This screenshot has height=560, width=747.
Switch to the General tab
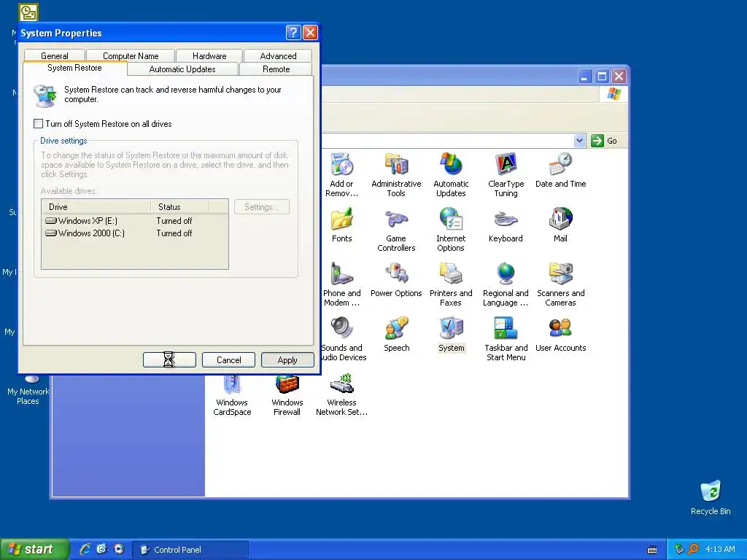(x=54, y=55)
